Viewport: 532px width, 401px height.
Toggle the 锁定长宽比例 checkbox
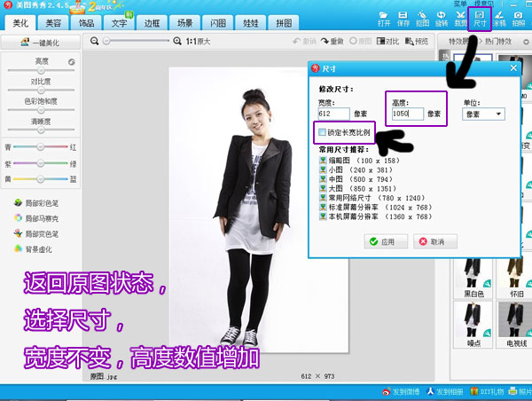coord(324,132)
